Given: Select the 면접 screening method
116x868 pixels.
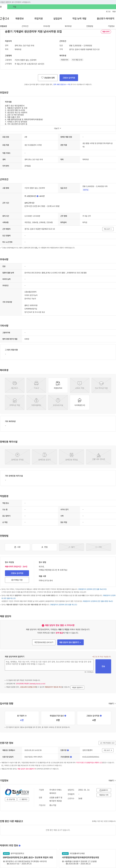Looking at the screenshot, I should point(44,547).
